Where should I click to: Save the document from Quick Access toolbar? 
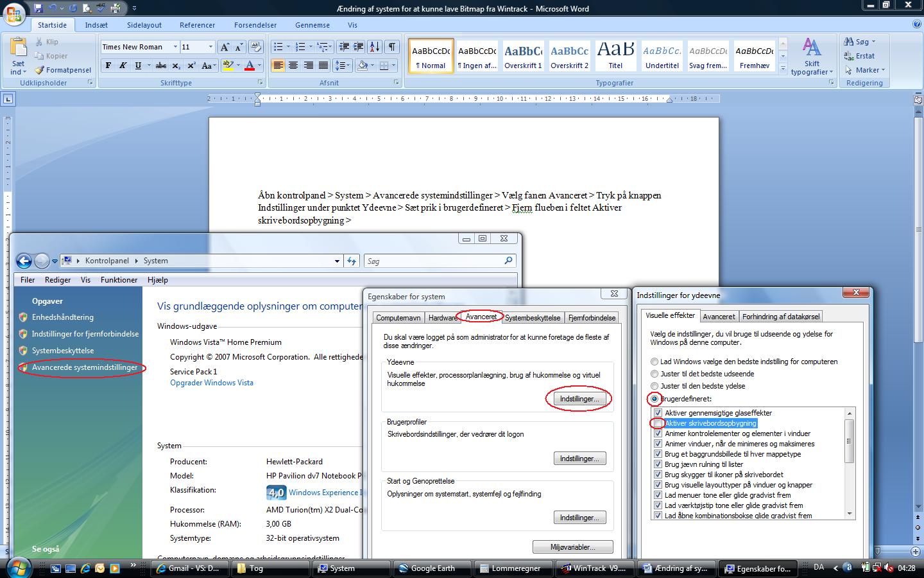coord(38,8)
